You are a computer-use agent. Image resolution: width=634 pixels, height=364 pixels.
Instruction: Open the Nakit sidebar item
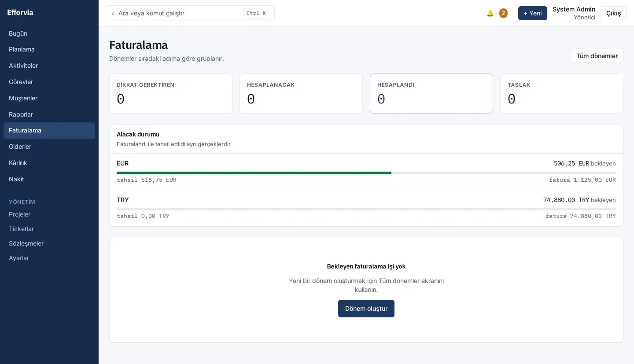point(49,179)
